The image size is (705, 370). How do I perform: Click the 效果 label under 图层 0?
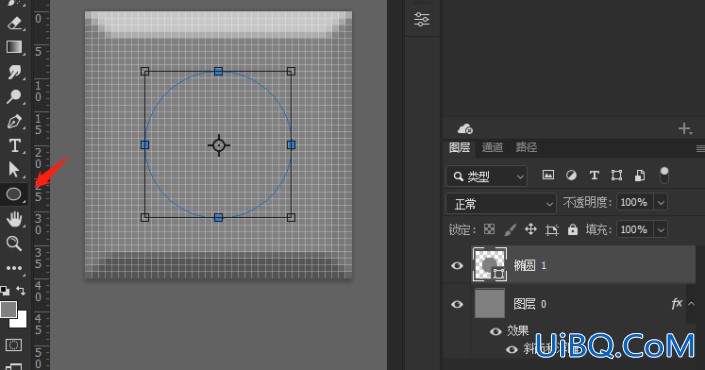(518, 331)
